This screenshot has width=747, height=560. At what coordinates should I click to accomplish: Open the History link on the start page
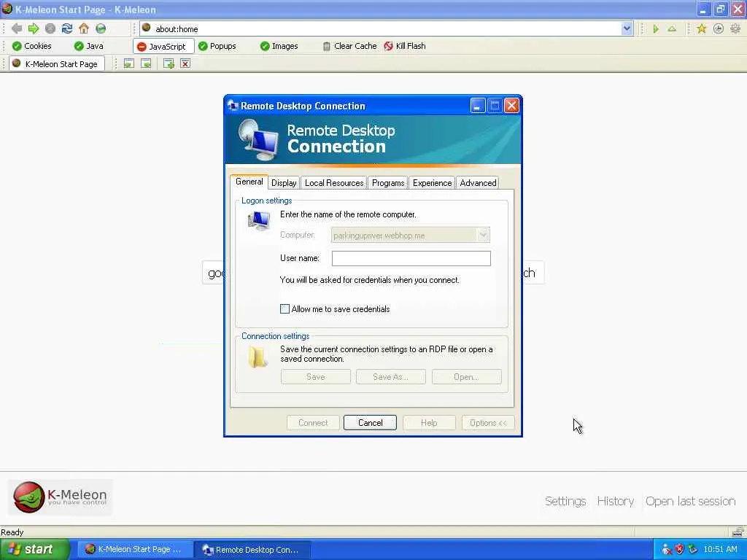(x=616, y=501)
